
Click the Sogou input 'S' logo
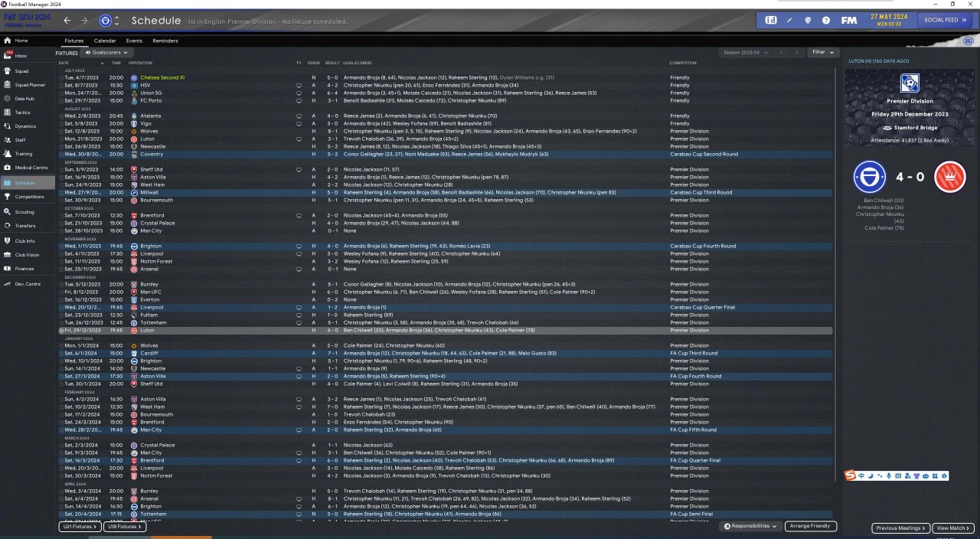pyautogui.click(x=851, y=476)
